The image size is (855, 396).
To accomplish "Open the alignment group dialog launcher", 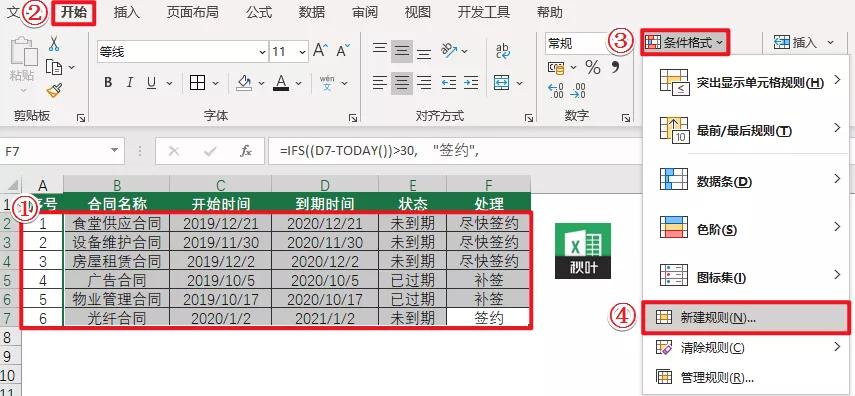I will tap(528, 117).
